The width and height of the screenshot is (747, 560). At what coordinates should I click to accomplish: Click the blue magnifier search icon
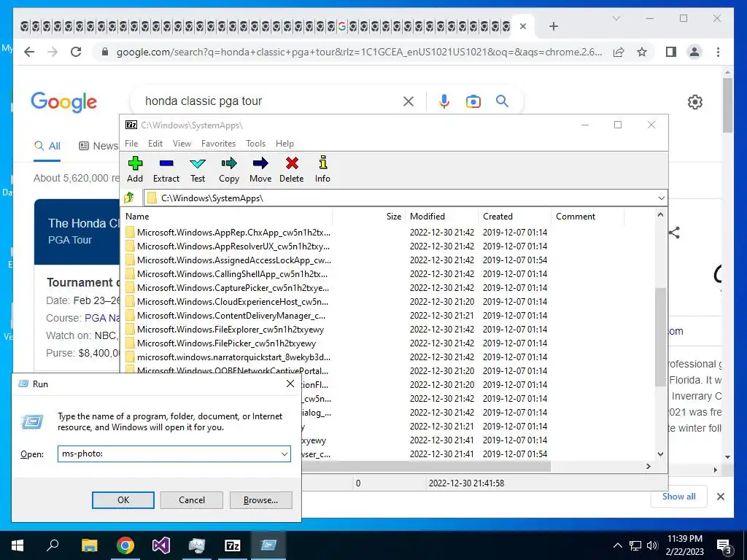502,101
